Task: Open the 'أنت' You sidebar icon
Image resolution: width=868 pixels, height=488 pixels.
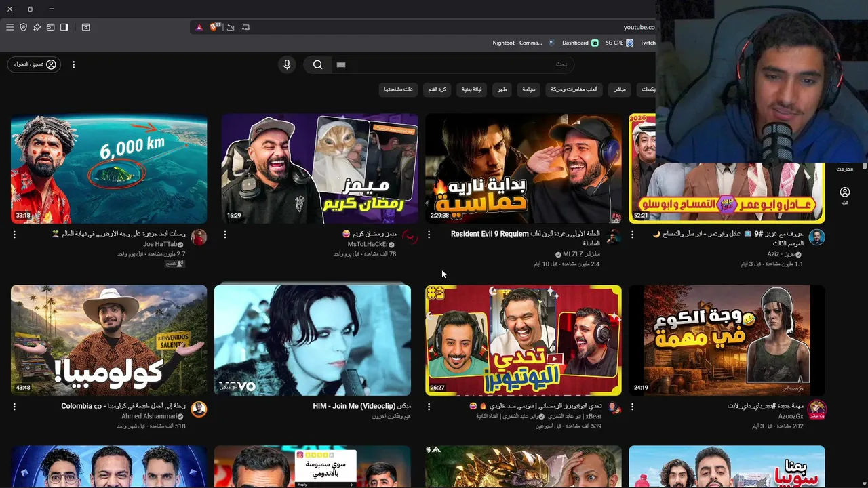Action: [x=844, y=196]
